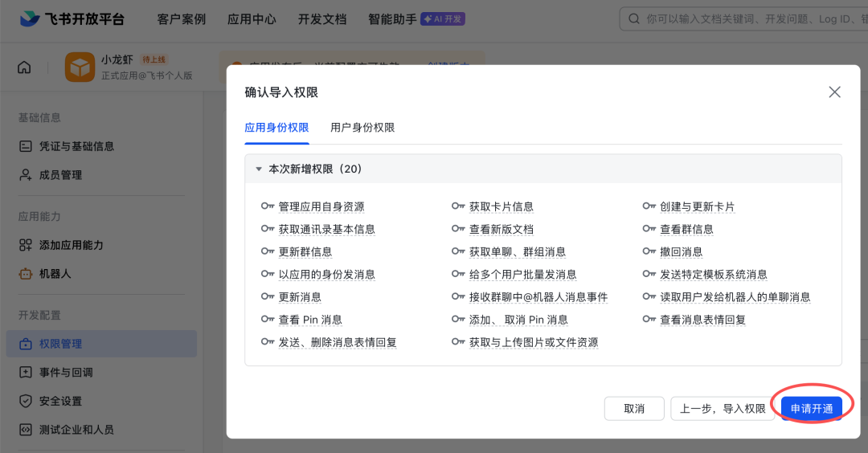The image size is (868, 453).
Task: Click the 查看消息表情回复 permission
Action: pyautogui.click(x=703, y=320)
